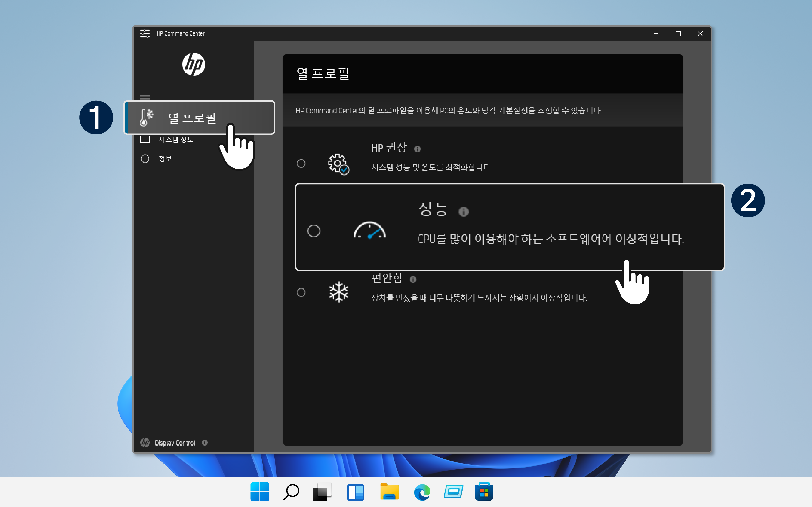The width and height of the screenshot is (812, 507).
Task: Click the HP Command Center sliders icon in title bar
Action: 146,33
